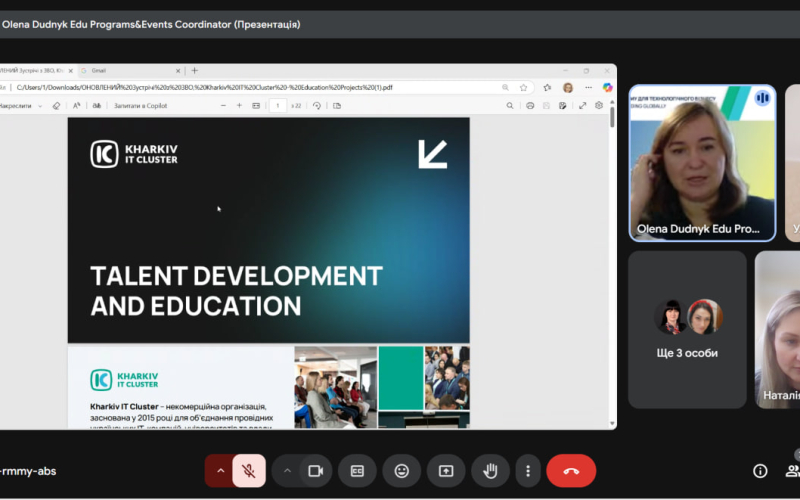Click Запитати в Copilot button

click(x=140, y=106)
